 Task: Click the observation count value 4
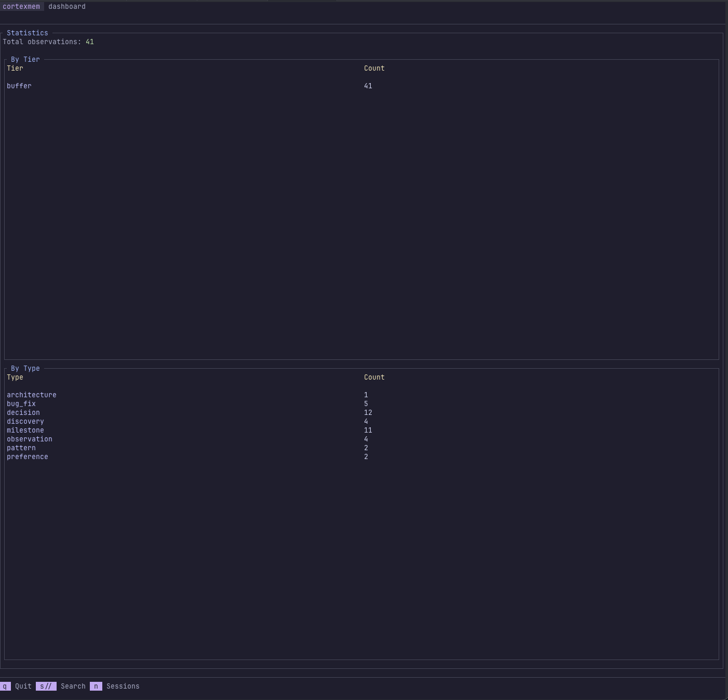(366, 439)
